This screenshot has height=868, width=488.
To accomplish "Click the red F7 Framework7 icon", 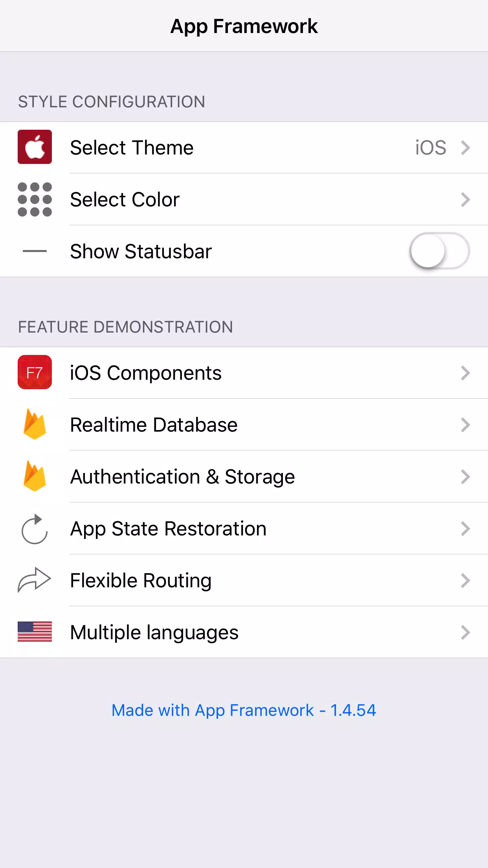I will (35, 372).
